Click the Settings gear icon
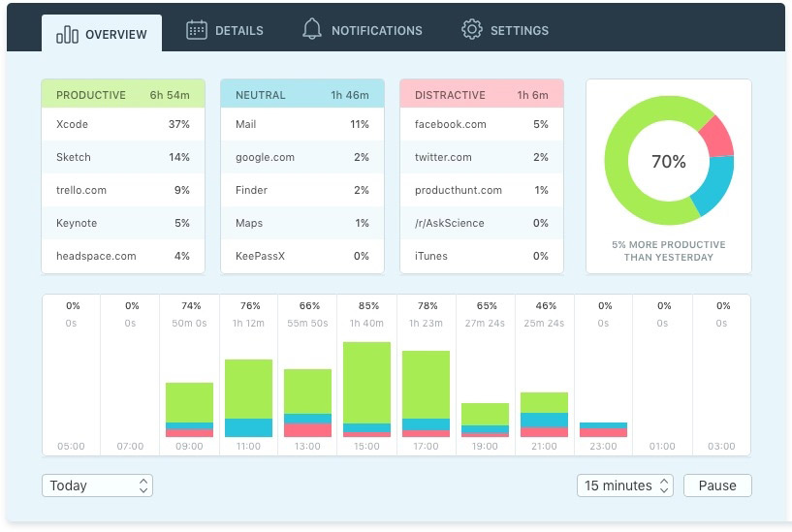This screenshot has width=792, height=532. point(472,30)
